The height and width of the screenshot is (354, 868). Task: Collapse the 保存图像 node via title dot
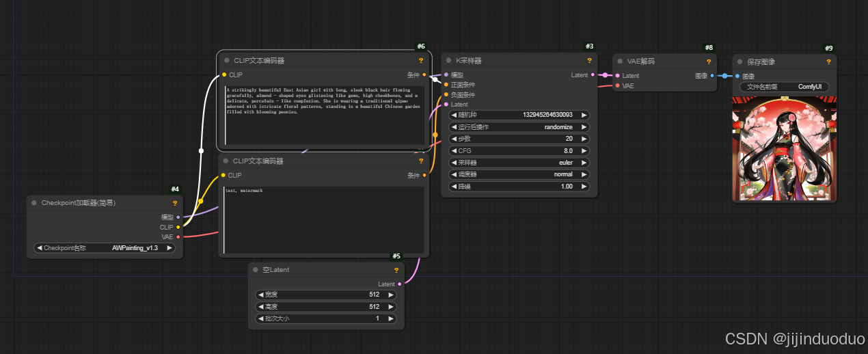click(x=740, y=62)
